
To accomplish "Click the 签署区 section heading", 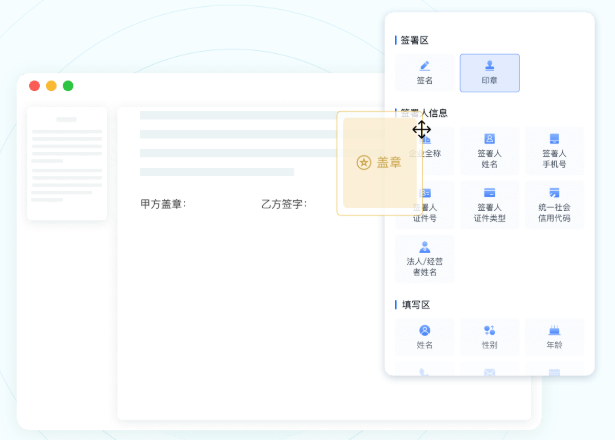I will coord(414,40).
